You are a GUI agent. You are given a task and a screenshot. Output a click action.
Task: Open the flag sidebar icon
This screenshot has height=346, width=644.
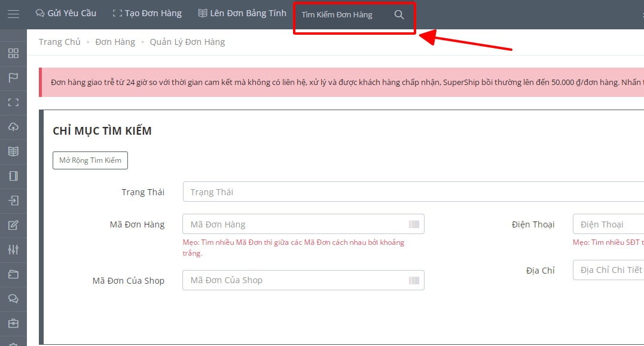click(x=13, y=78)
